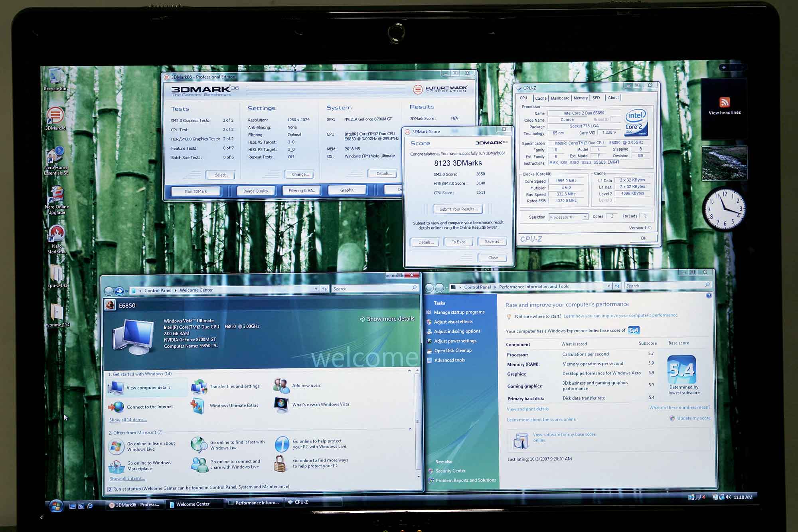Click the Filtering & AA button
Screen dimensions: 798x532
point(302,190)
